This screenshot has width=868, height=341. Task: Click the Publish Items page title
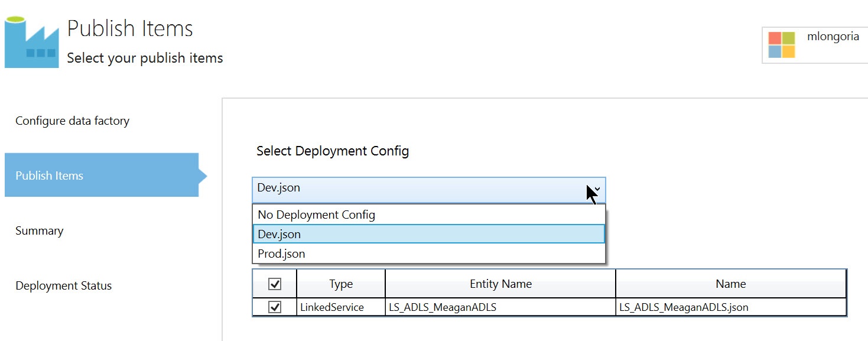tap(130, 29)
